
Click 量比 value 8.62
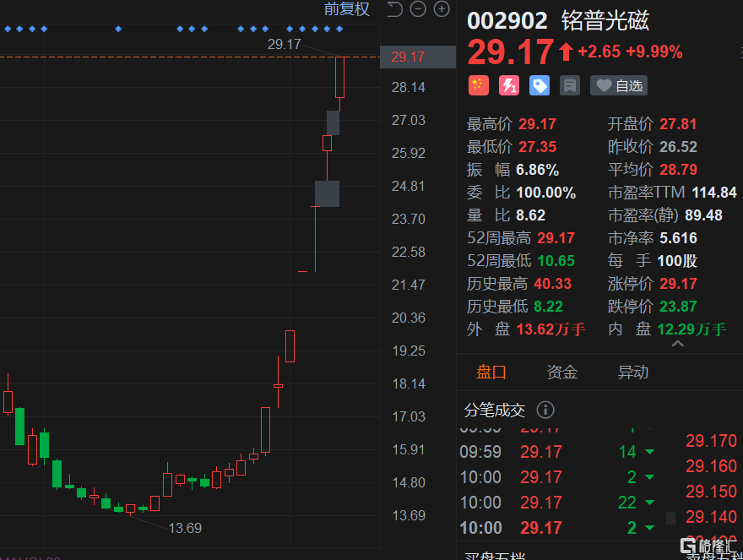tap(531, 215)
